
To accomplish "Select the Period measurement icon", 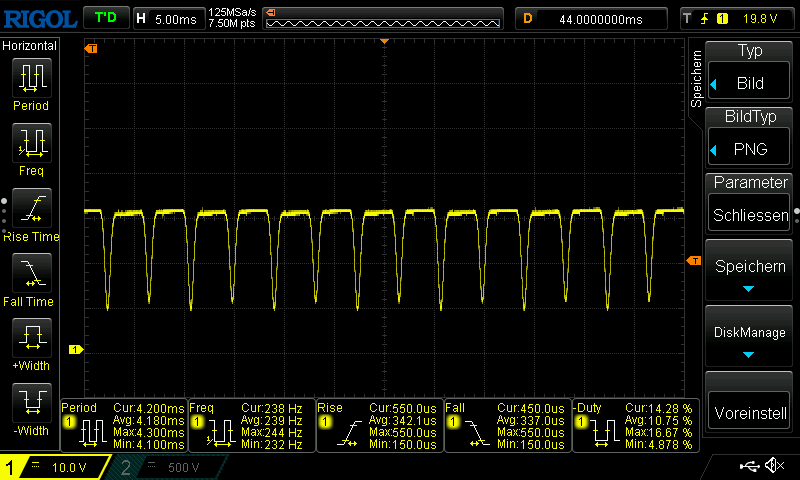I will click(x=30, y=78).
